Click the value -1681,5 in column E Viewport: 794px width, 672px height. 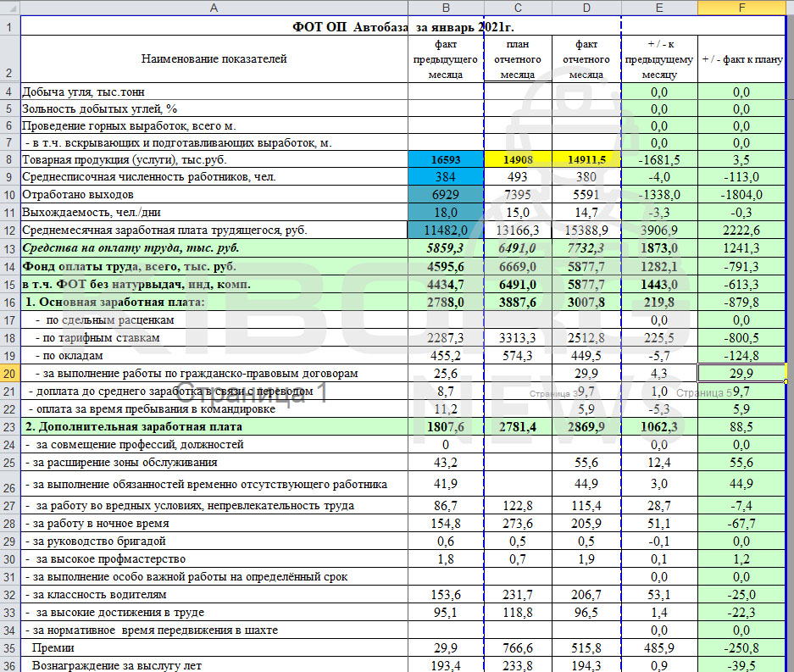[659, 160]
